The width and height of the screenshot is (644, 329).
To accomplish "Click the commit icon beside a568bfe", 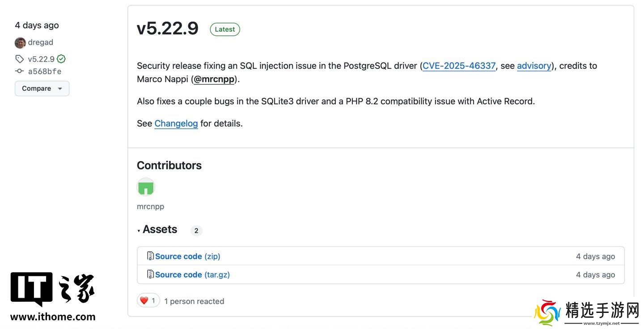I will pos(19,71).
